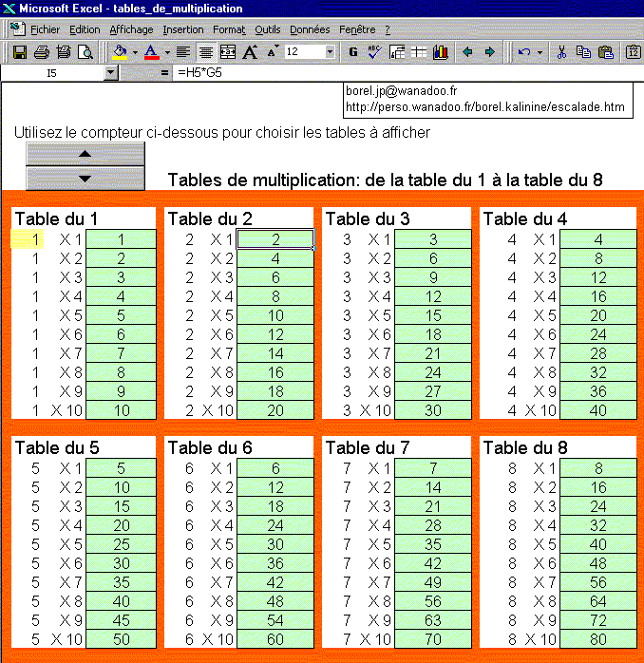The image size is (644, 663).
Task: Click the Cut scissors icon
Action: pos(561,52)
